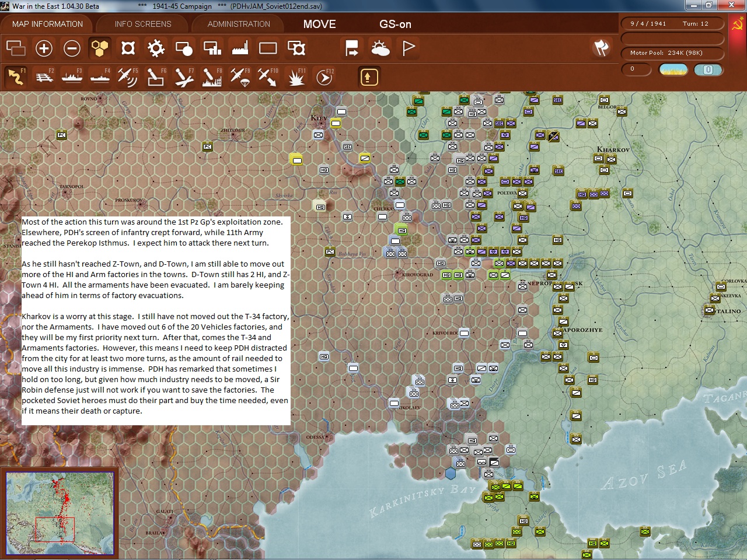This screenshot has height=560, width=747.
Task: Click the Turn: 12 indicator
Action: (x=696, y=24)
